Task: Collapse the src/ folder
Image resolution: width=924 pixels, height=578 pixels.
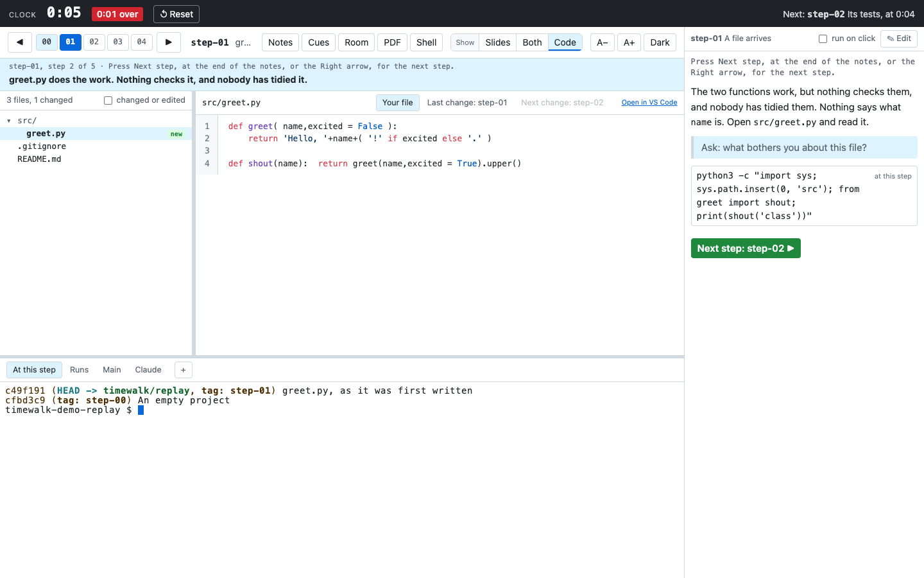Action: point(9,121)
